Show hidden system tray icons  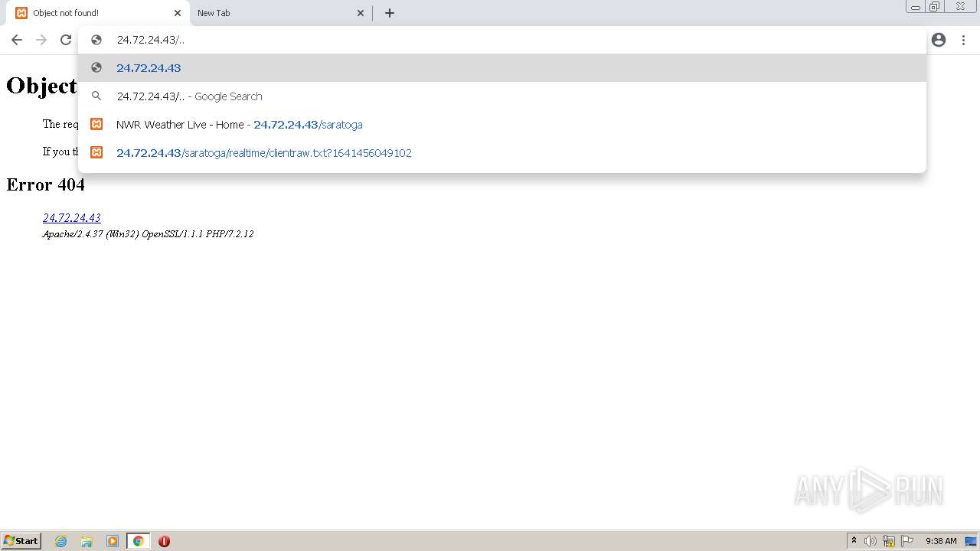point(854,541)
